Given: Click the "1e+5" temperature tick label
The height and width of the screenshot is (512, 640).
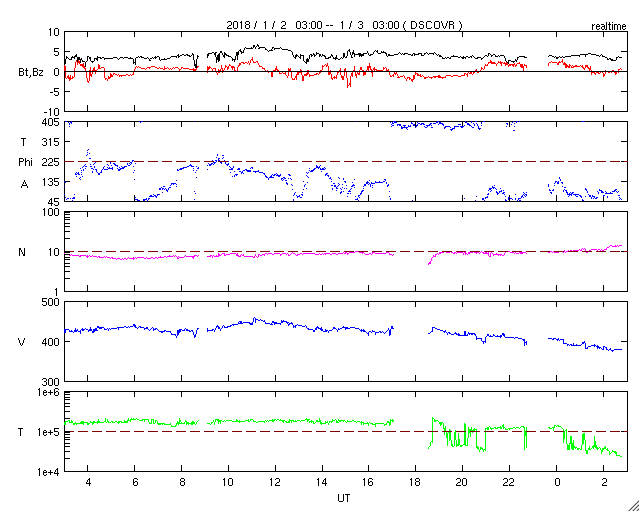Looking at the screenshot, I should [x=49, y=432].
